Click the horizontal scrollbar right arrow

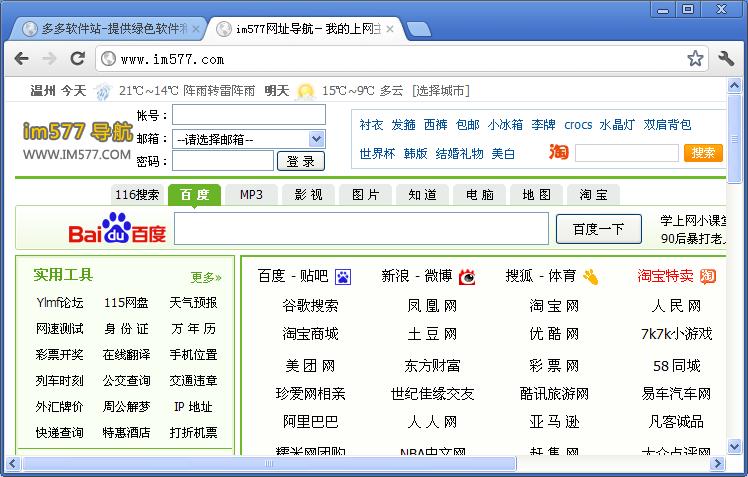coord(717,463)
